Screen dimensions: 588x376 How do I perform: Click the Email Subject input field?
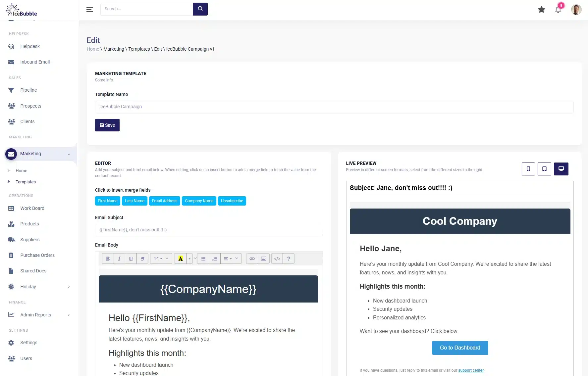(x=209, y=230)
